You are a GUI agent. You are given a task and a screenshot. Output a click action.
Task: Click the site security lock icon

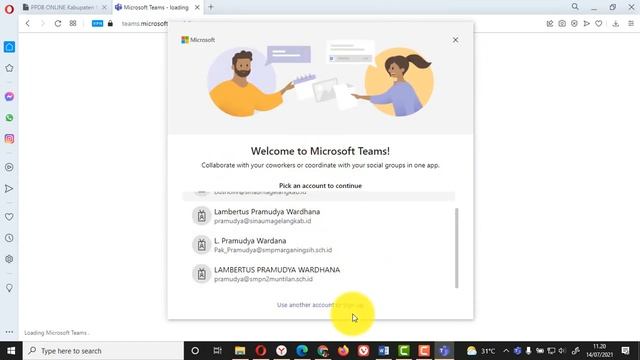point(110,24)
